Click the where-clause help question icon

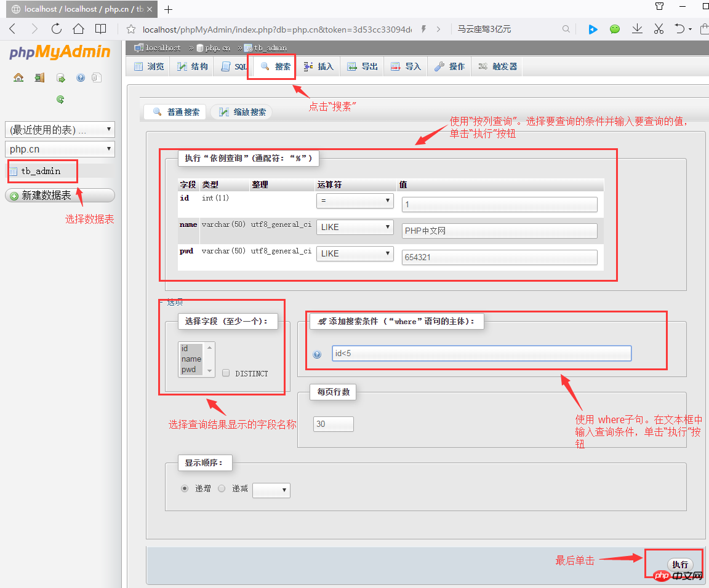click(x=317, y=354)
